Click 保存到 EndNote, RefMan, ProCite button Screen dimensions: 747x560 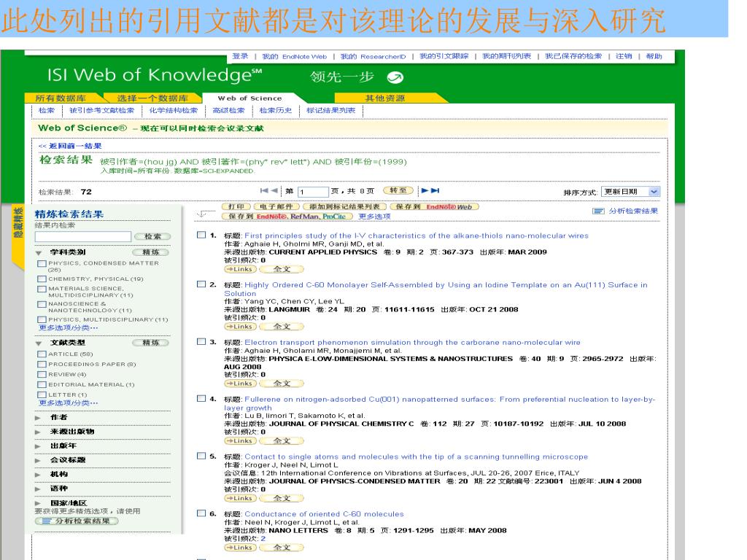[x=287, y=216]
